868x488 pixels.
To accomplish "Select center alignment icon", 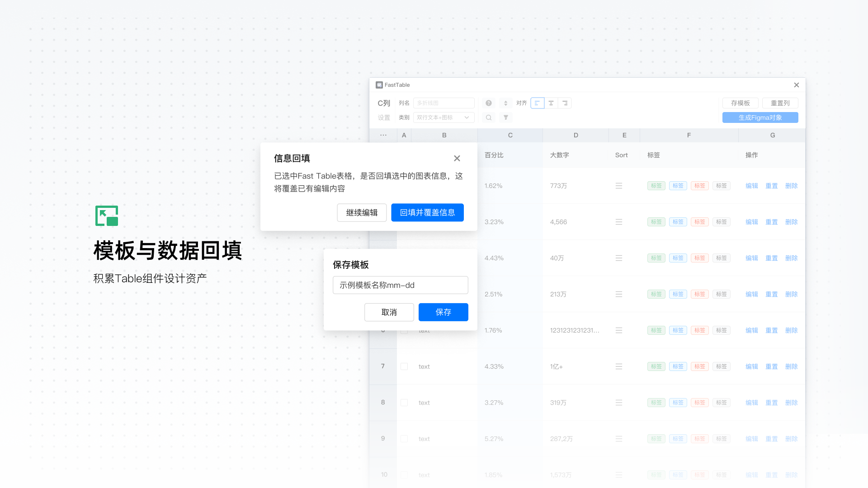I will [x=551, y=103].
